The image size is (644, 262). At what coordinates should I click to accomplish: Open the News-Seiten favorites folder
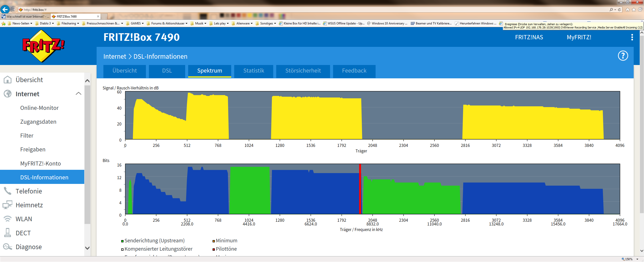20,23
